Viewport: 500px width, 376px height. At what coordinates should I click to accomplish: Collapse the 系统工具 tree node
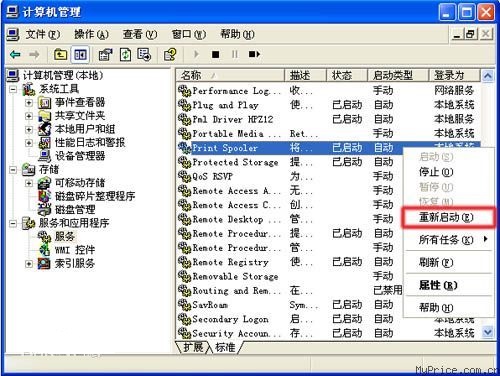[13, 89]
